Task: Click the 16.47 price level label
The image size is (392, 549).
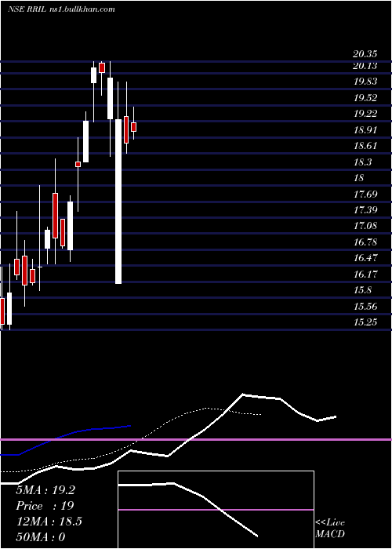Action: 365,258
